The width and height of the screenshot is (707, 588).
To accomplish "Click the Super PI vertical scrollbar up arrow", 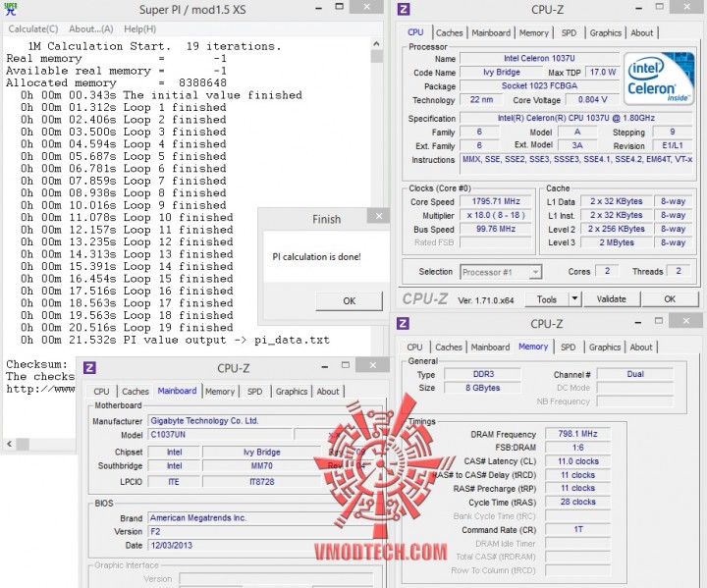I will point(376,44).
